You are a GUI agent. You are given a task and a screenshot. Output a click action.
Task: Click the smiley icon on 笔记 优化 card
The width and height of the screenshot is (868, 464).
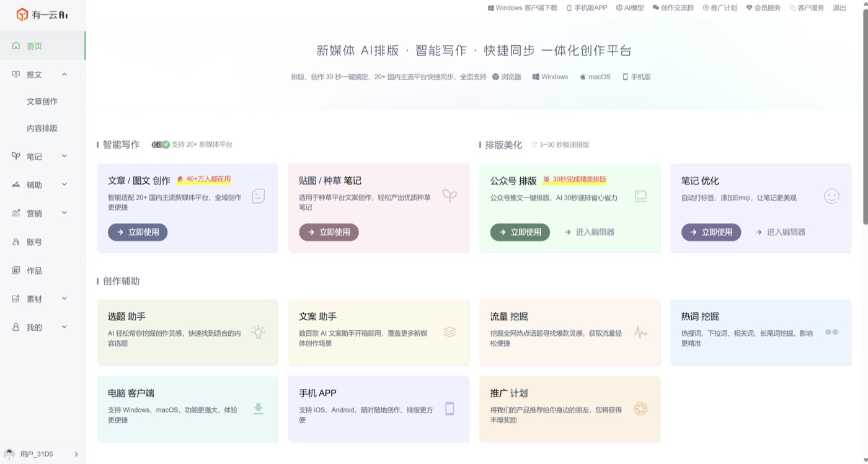click(831, 196)
